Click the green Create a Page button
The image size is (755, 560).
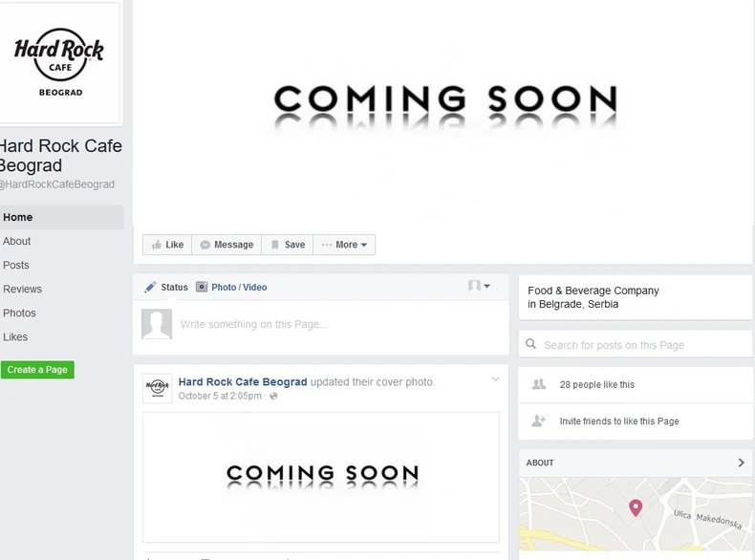pyautogui.click(x=37, y=370)
